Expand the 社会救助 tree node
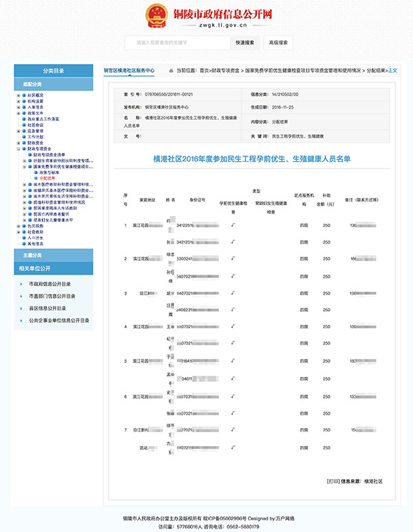Screen dimensions: 413x532 (x=19, y=232)
